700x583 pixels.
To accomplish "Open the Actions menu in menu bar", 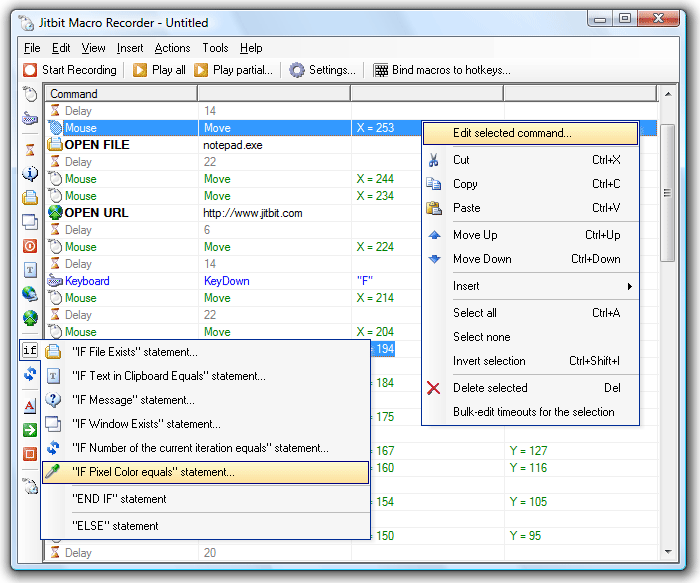I will pos(172,48).
